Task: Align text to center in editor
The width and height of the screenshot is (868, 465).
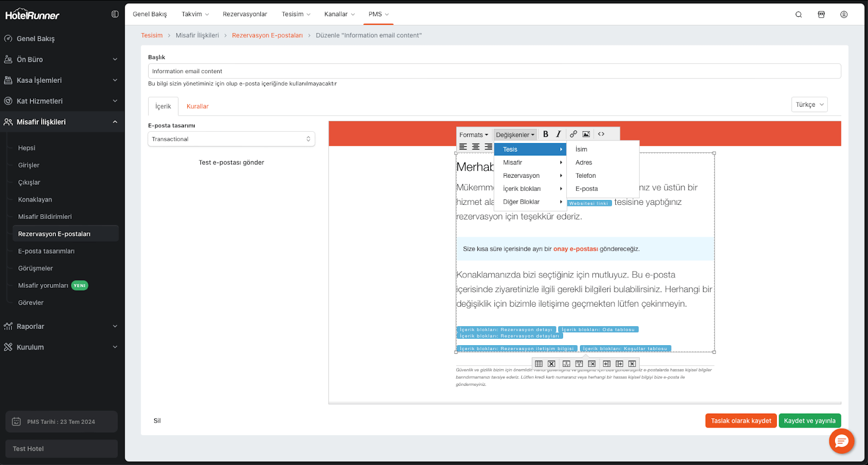Action: [x=476, y=147]
